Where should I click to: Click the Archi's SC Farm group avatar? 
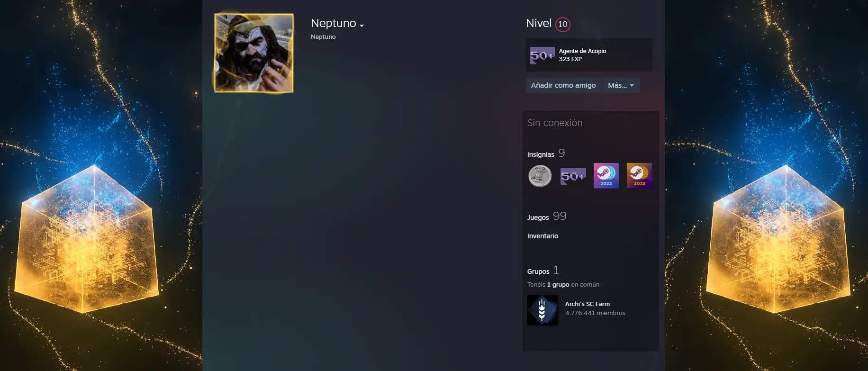(542, 310)
